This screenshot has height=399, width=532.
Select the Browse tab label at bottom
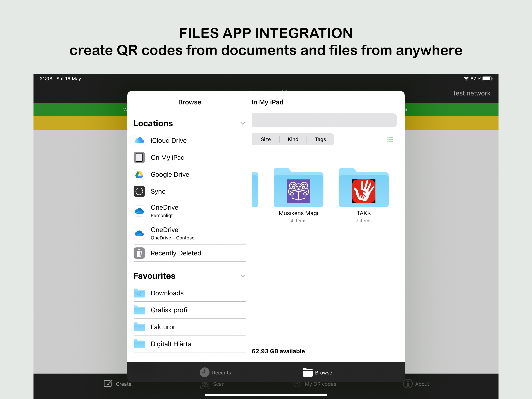(323, 373)
